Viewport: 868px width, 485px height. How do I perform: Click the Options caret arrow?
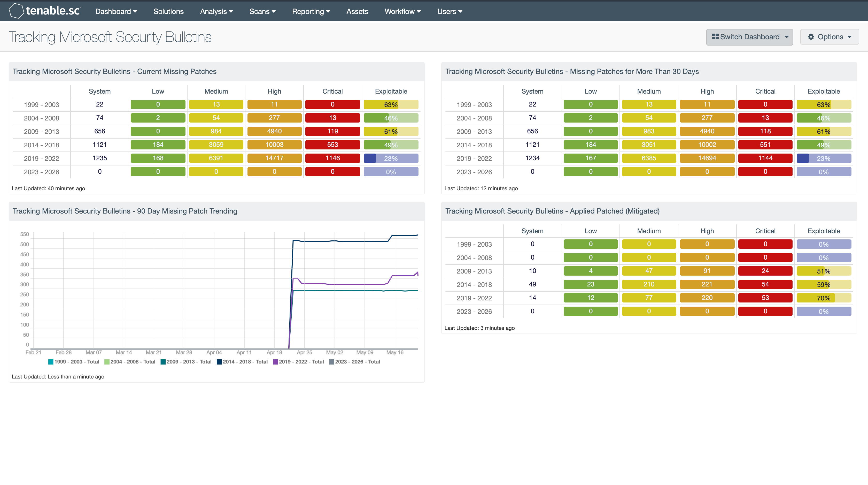pyautogui.click(x=849, y=37)
